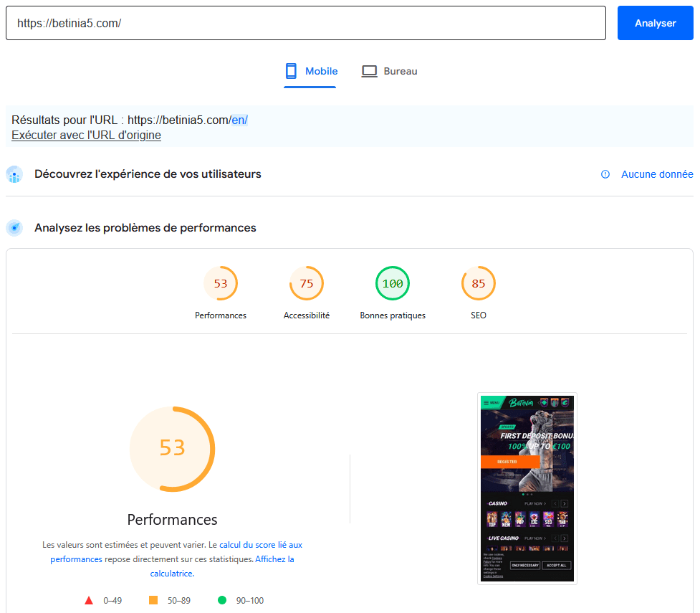
Task: Click the red triangle 0–49 legend icon
Action: (89, 601)
